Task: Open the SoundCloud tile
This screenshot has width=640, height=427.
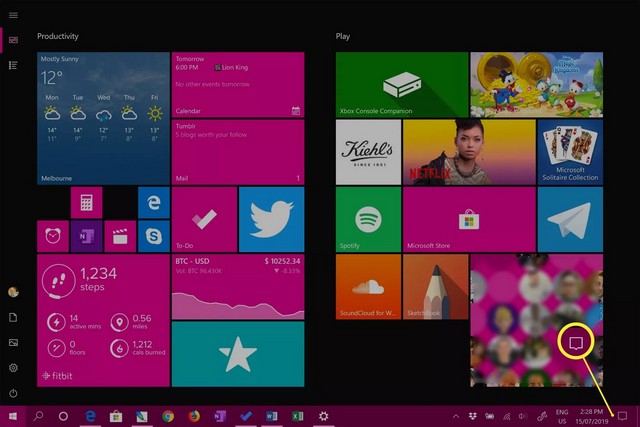Action: click(x=368, y=287)
